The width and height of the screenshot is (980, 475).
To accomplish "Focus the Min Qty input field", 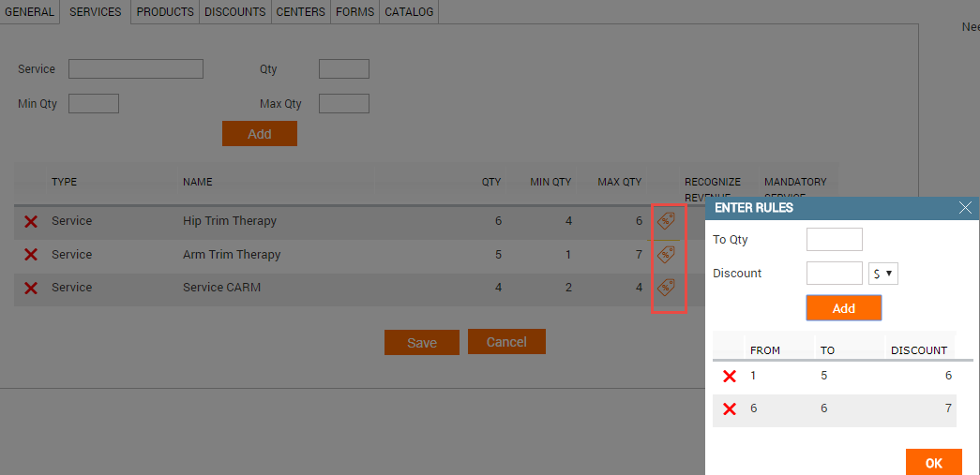I will 94,104.
